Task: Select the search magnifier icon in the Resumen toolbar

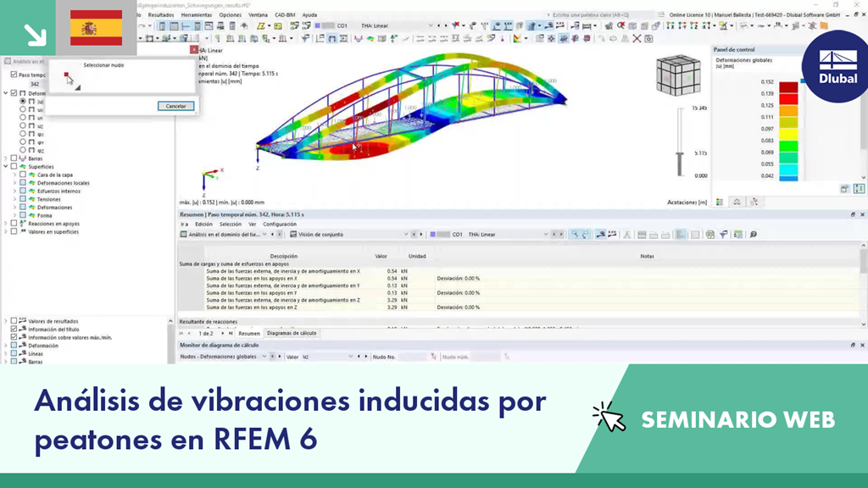Action: [x=754, y=233]
